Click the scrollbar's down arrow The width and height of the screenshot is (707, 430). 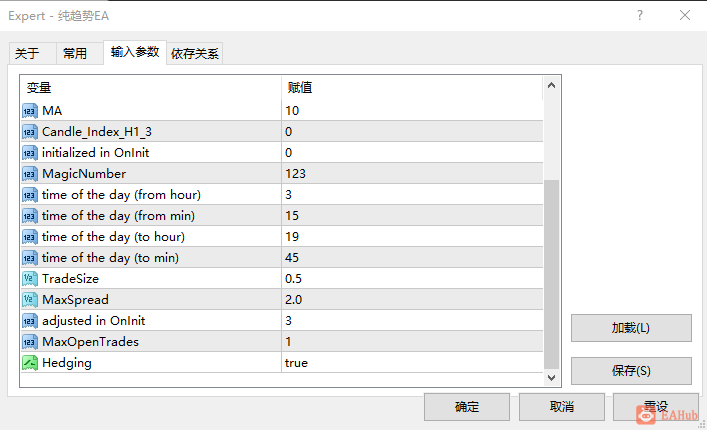[551, 378]
